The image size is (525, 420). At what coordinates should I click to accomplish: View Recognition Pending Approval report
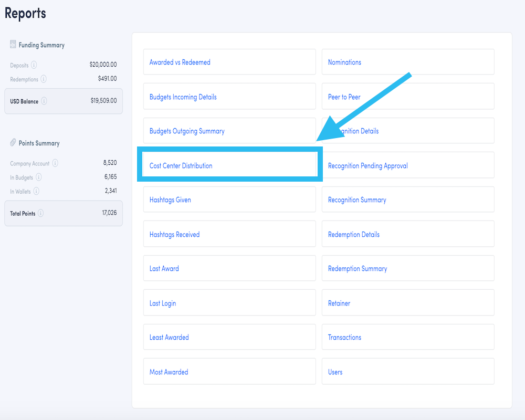(367, 165)
